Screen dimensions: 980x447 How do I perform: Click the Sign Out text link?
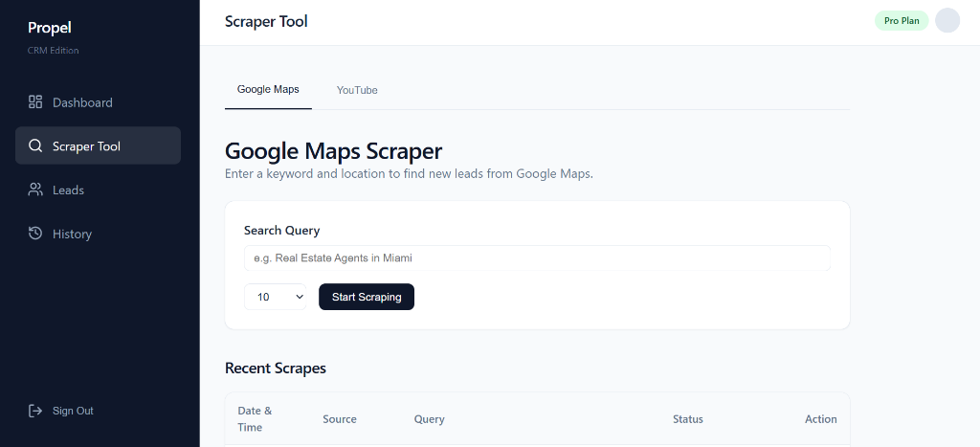73,411
